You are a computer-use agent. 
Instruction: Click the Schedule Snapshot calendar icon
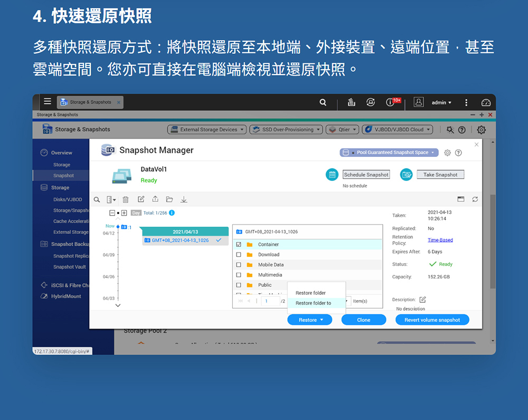(x=332, y=174)
